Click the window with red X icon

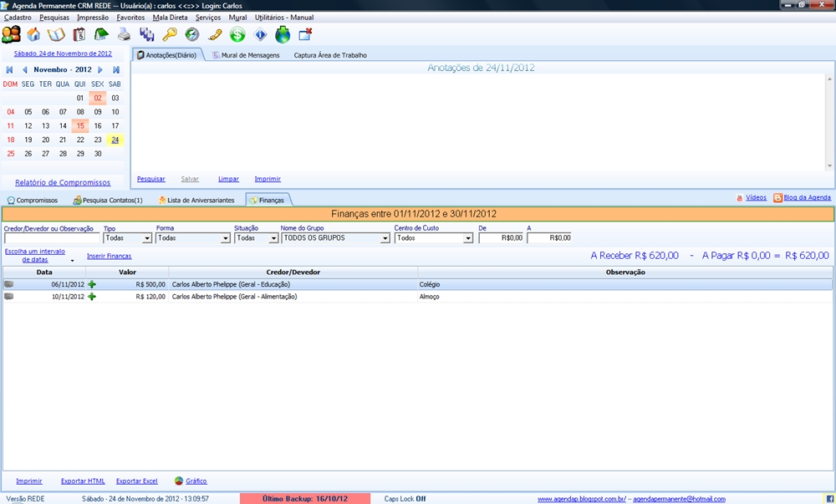(305, 34)
